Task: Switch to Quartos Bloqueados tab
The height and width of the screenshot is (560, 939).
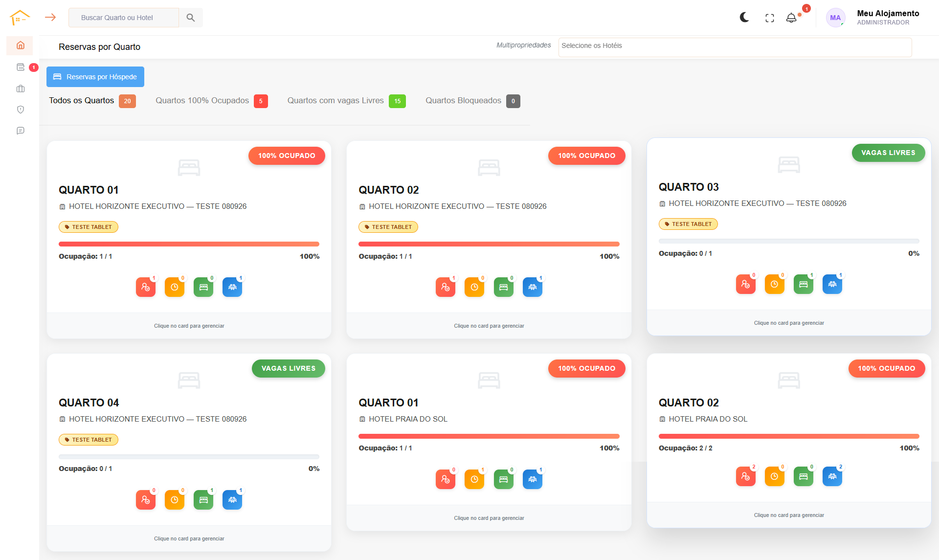Action: (473, 101)
